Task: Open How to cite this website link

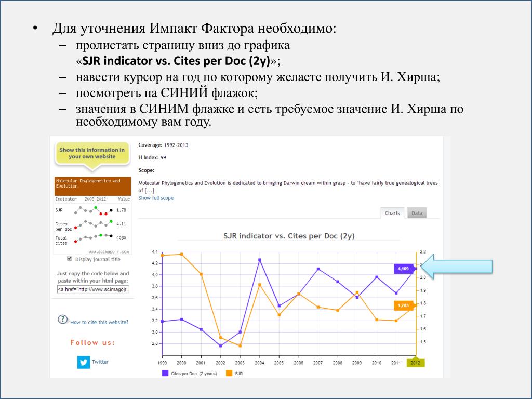Action: (x=99, y=322)
